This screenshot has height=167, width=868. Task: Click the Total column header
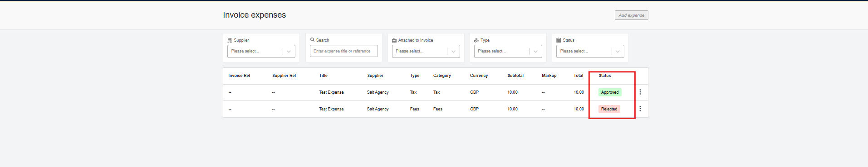coord(578,76)
